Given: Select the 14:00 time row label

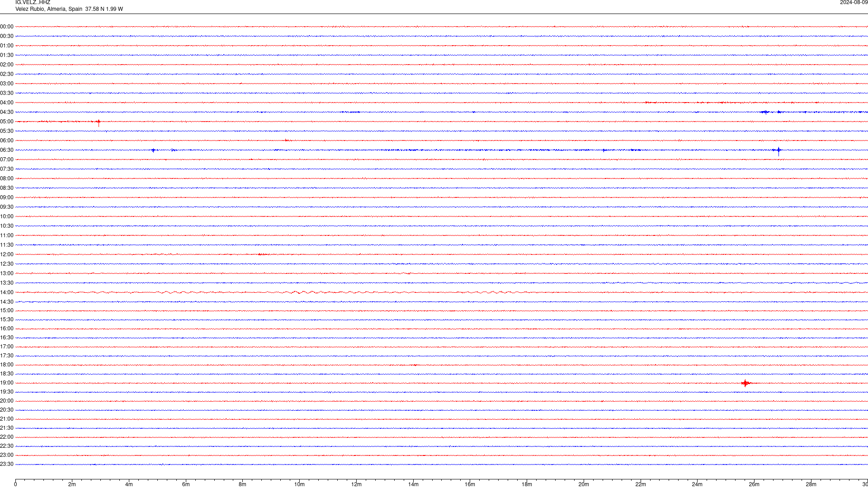Looking at the screenshot, I should (7, 292).
